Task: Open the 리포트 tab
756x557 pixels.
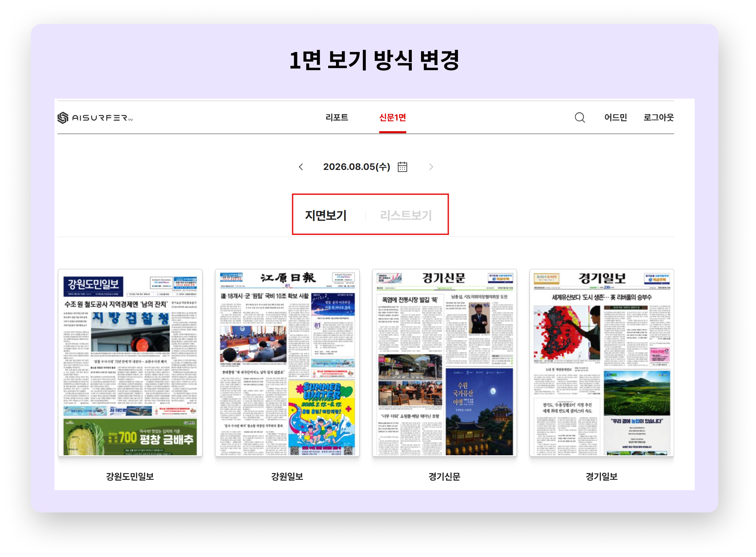Action: 337,117
